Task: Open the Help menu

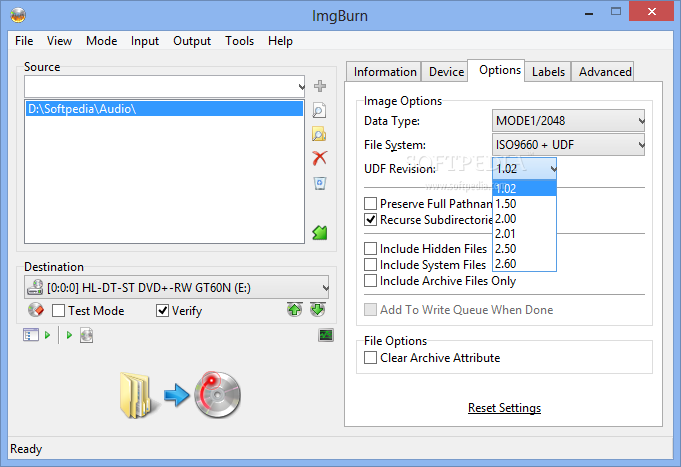Action: [280, 41]
